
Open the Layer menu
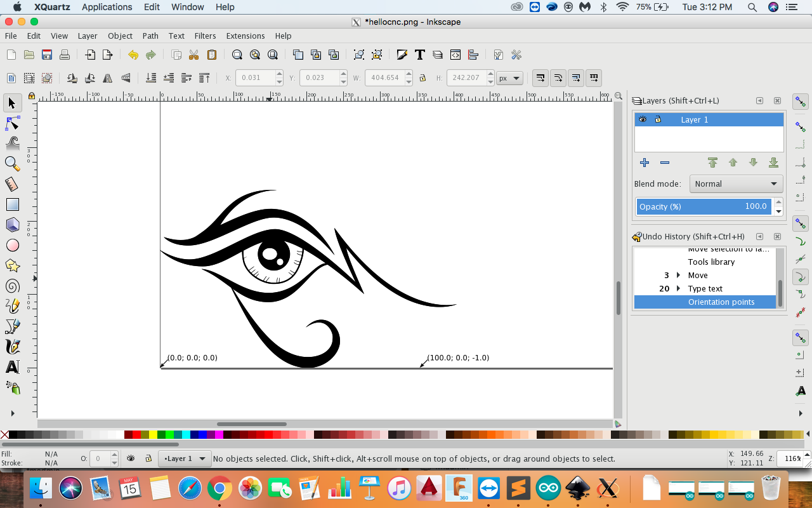[88, 36]
